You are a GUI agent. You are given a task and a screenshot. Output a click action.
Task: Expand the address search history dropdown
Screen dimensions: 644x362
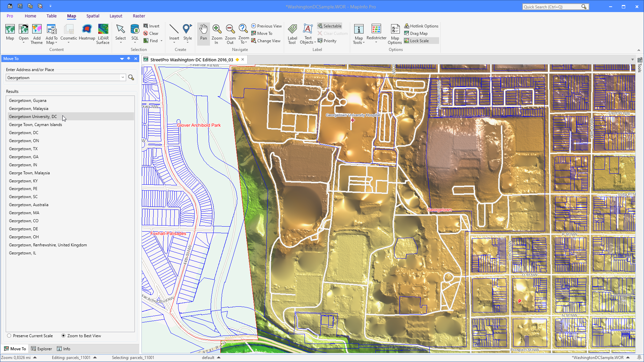pos(122,77)
